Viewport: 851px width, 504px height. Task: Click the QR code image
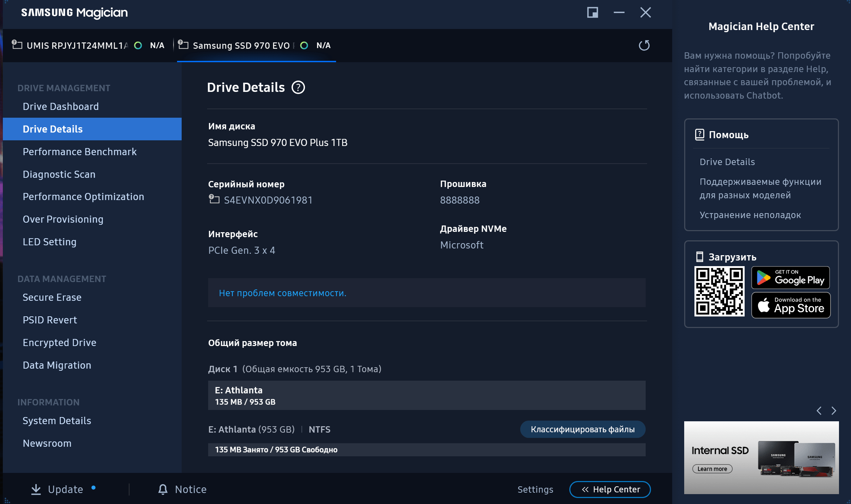719,291
